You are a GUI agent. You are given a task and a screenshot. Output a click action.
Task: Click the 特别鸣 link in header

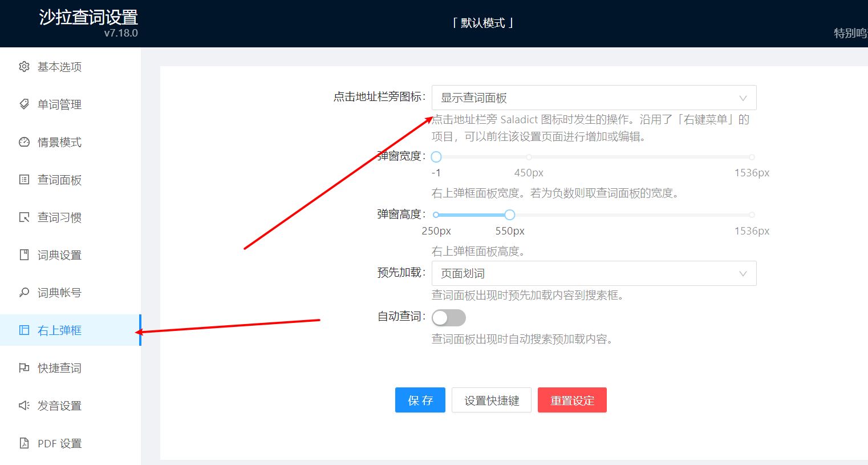850,33
